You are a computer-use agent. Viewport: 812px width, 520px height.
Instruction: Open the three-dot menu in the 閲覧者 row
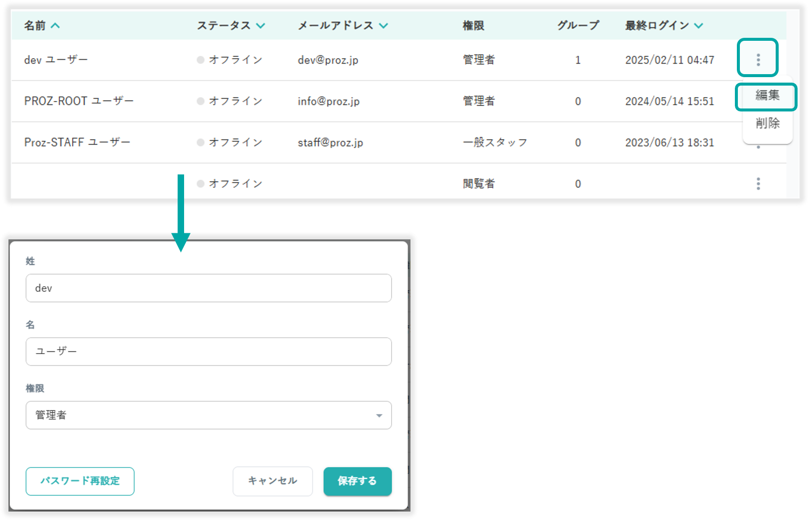(758, 184)
